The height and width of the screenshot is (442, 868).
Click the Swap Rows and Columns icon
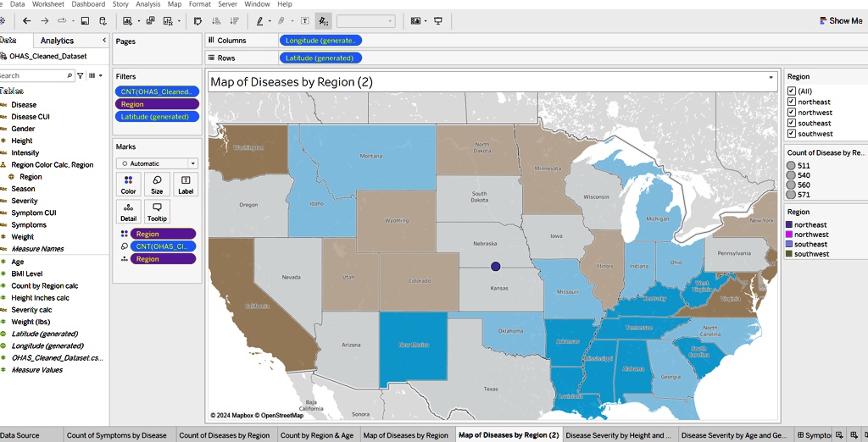[x=198, y=21]
